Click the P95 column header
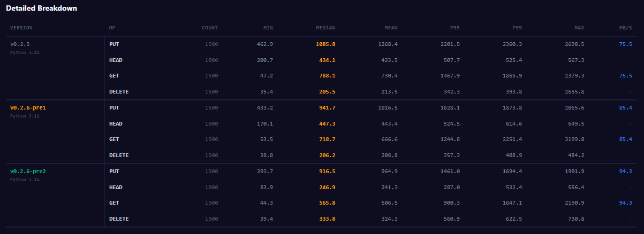This screenshot has height=234, width=644. tap(454, 27)
